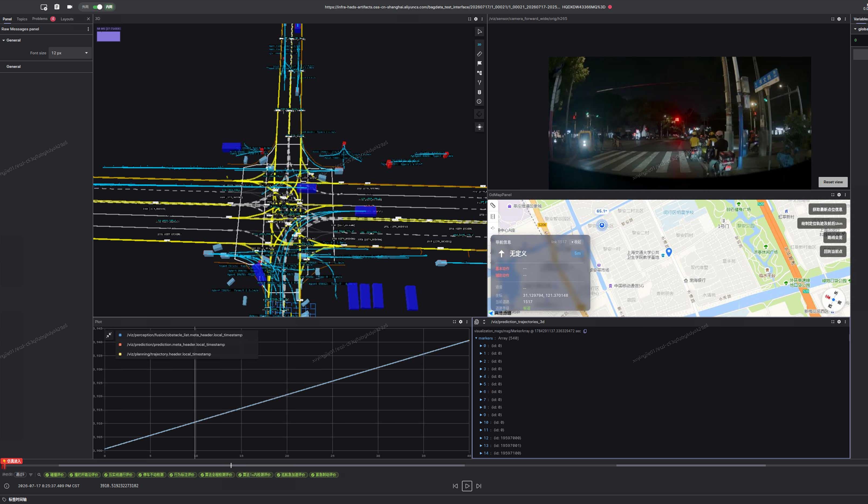Collapse the markers array node
868x504 pixels.
pos(476,338)
